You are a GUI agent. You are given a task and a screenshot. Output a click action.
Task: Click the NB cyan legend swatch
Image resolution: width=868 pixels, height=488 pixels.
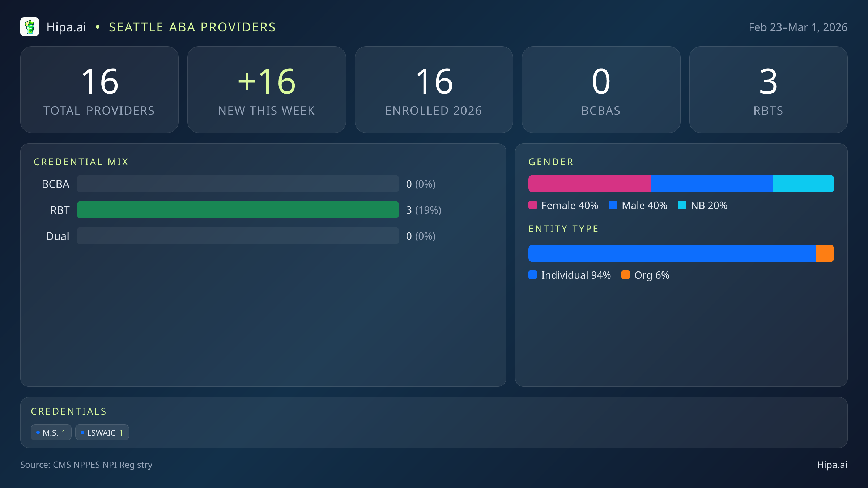coord(682,205)
